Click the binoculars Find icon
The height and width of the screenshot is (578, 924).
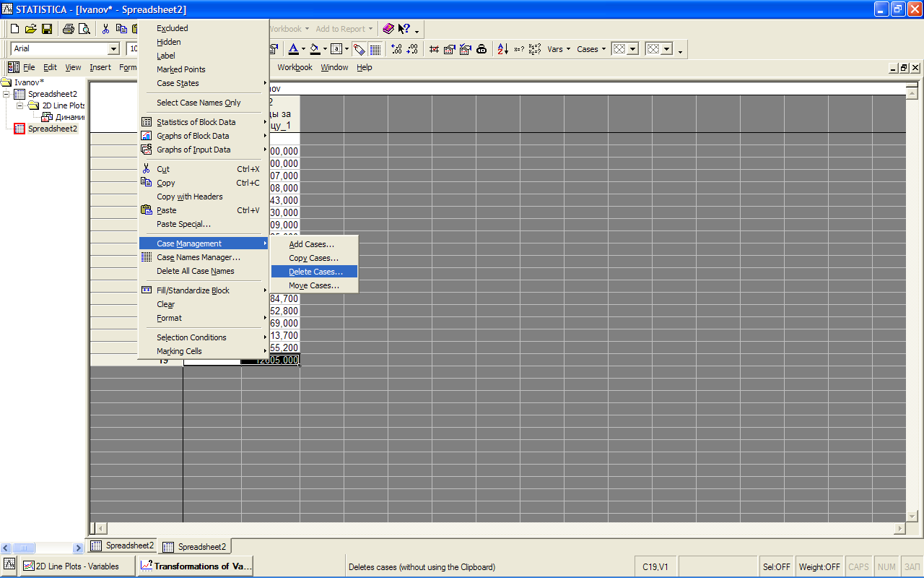481,49
